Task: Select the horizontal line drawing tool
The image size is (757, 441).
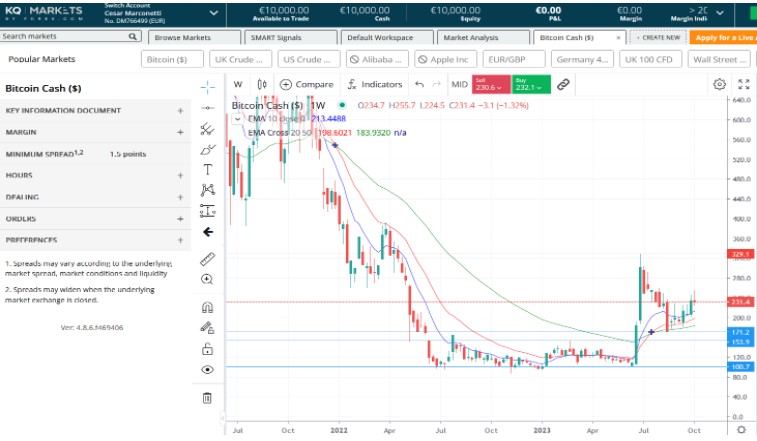Action: tap(208, 108)
